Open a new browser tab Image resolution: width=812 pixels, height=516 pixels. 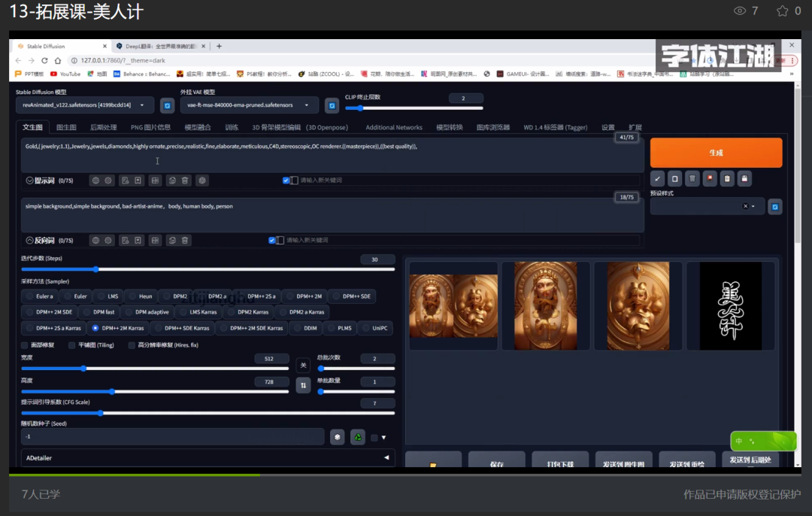[219, 46]
